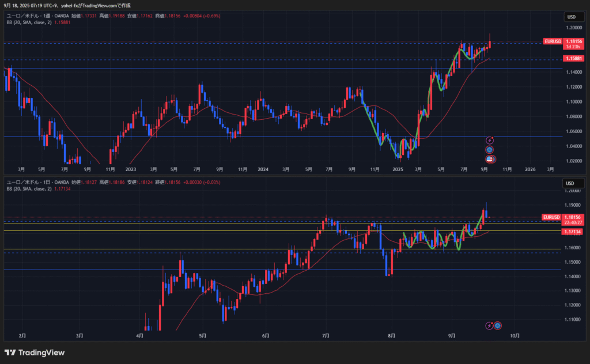Click the EU flag event icon on weekly chart
Image resolution: width=590 pixels, height=364 pixels.
[x=490, y=150]
